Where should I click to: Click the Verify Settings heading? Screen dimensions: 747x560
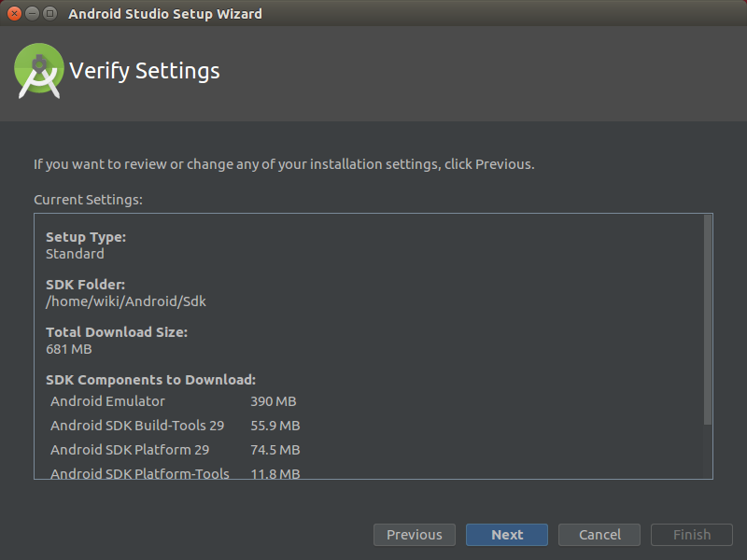pyautogui.click(x=145, y=71)
